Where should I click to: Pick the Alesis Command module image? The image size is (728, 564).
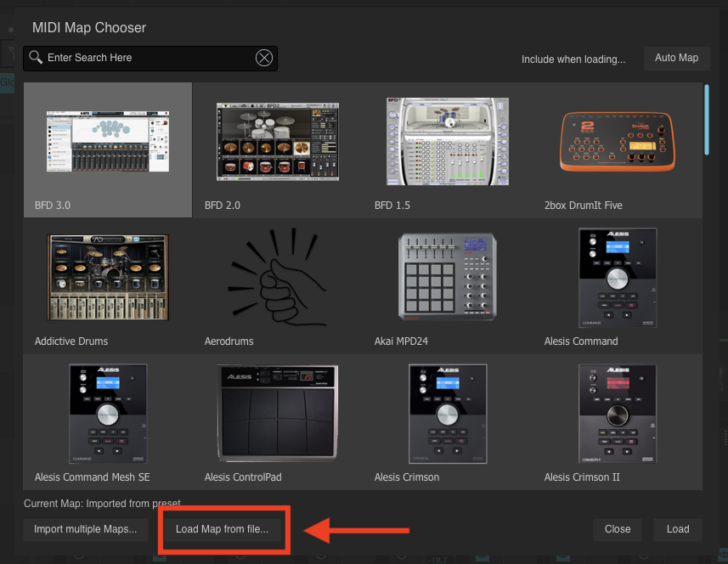[618, 277]
